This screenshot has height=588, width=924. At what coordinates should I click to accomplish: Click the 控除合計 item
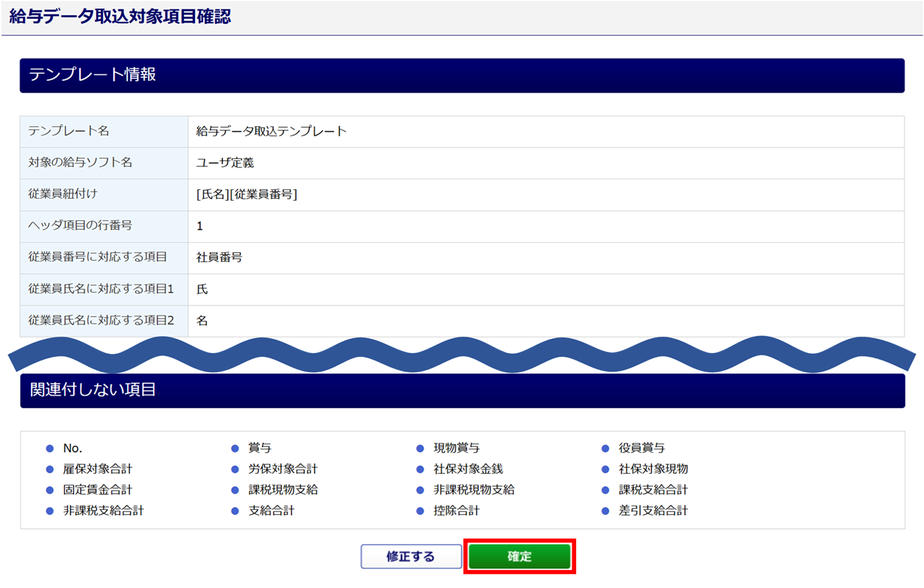pyautogui.click(x=456, y=511)
